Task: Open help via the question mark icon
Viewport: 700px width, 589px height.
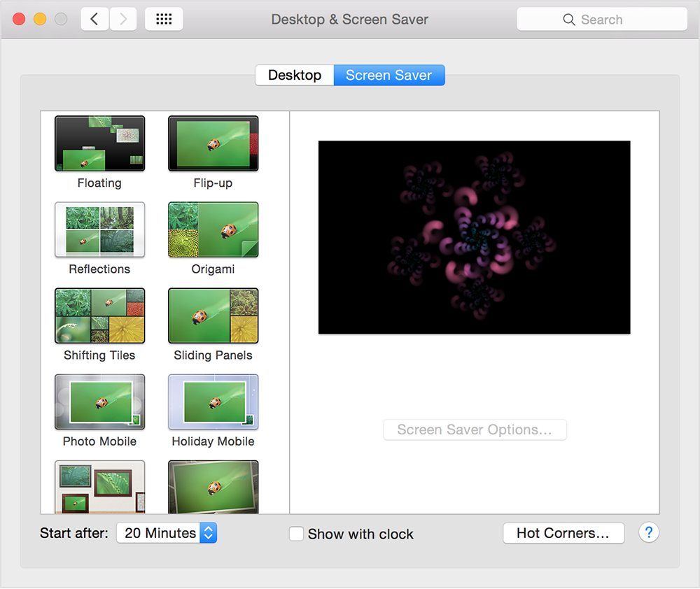Action: [648, 532]
